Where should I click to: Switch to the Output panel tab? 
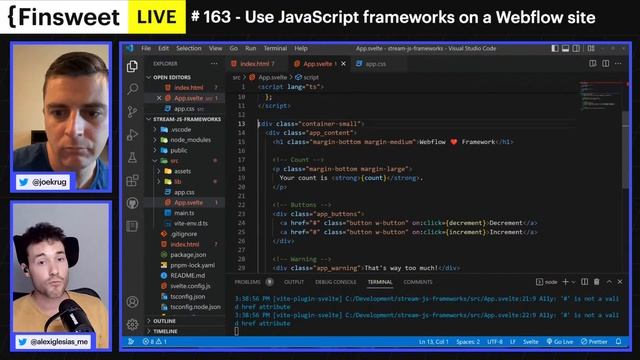[294, 282]
